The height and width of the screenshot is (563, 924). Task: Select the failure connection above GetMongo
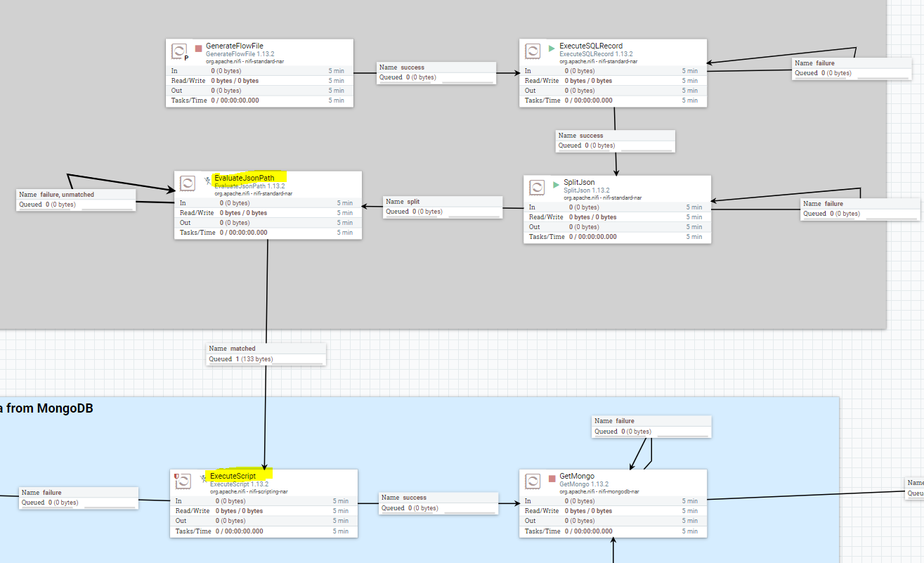tap(650, 425)
